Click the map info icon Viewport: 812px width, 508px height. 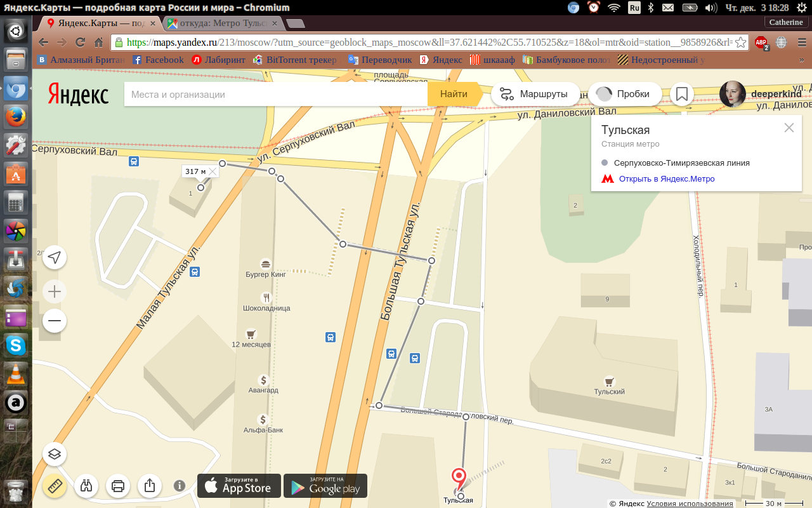pos(180,486)
